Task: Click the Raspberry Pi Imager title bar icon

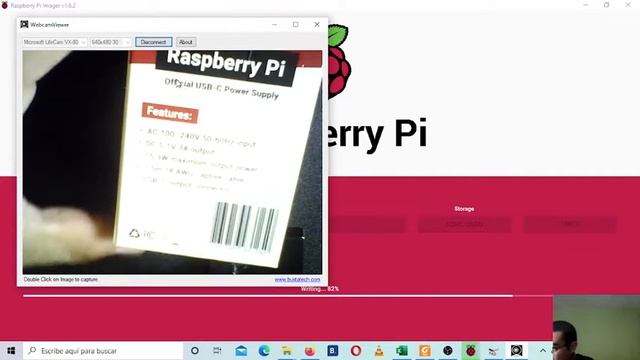Action: [x=4, y=5]
